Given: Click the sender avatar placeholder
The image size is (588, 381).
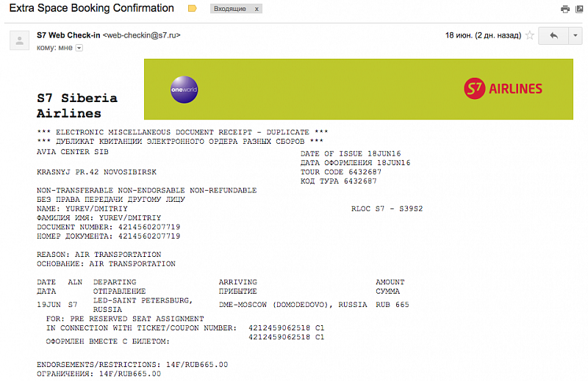Looking at the screenshot, I should pos(20,40).
